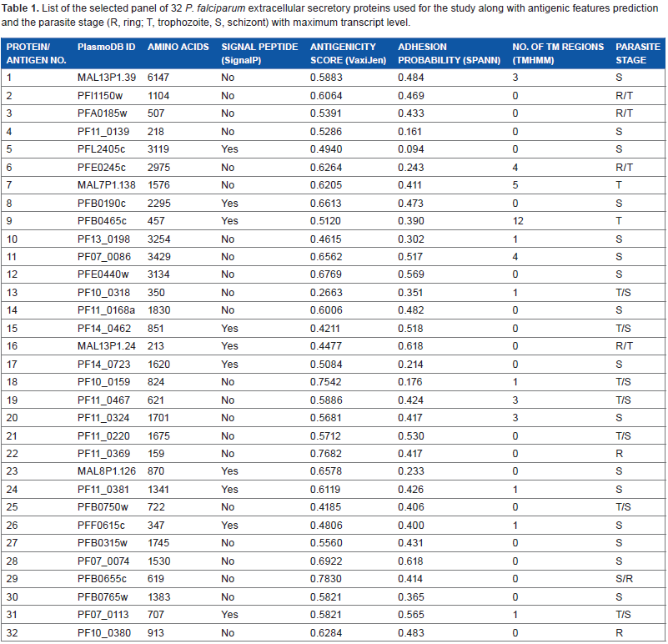Screen dimensions: 668x644
Task: Click the amino acids value 3134
Action: tap(158, 274)
